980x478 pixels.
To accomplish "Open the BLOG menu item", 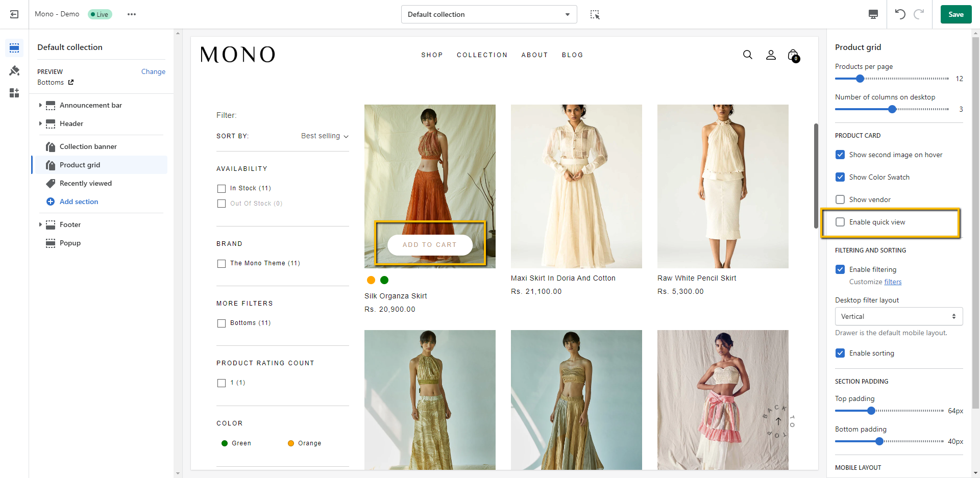I will [572, 55].
